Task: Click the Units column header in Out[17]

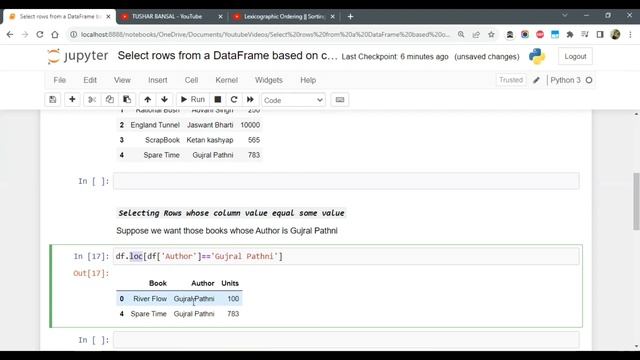Action: (x=230, y=283)
